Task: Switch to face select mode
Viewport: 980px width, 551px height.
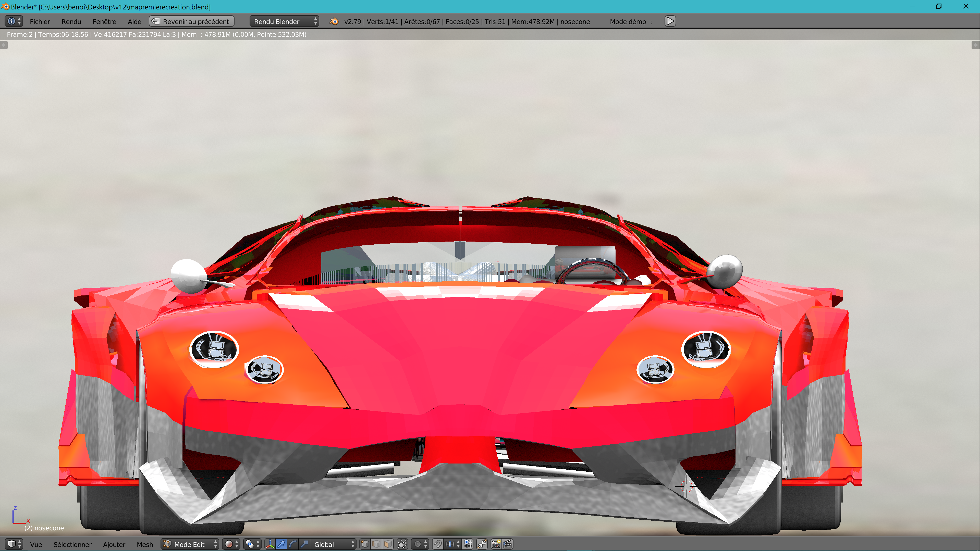Action: click(x=388, y=544)
